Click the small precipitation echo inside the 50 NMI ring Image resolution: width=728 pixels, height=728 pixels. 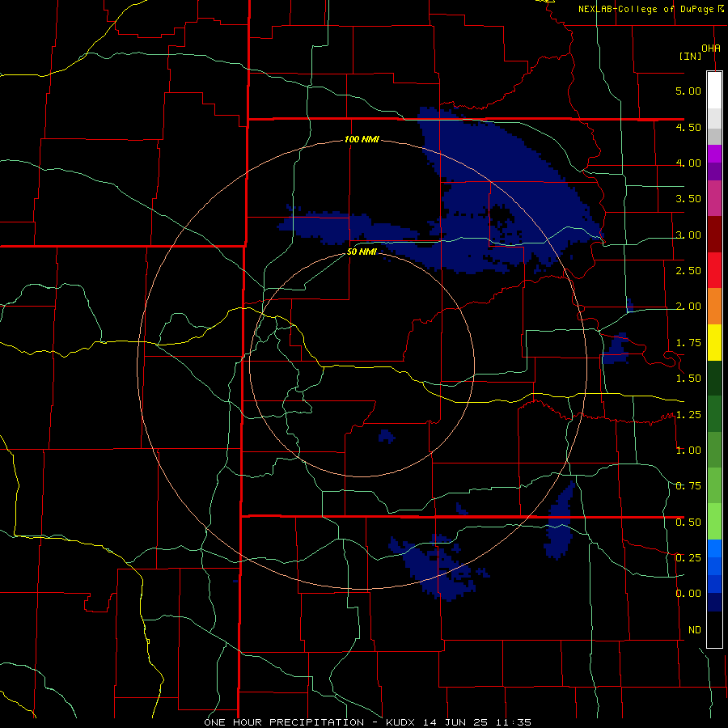[x=387, y=437]
